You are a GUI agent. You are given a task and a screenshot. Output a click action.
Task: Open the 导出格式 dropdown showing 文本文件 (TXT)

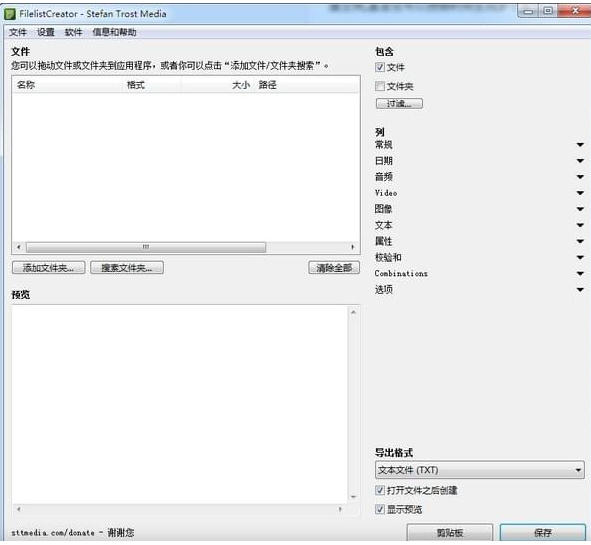pyautogui.click(x=480, y=470)
